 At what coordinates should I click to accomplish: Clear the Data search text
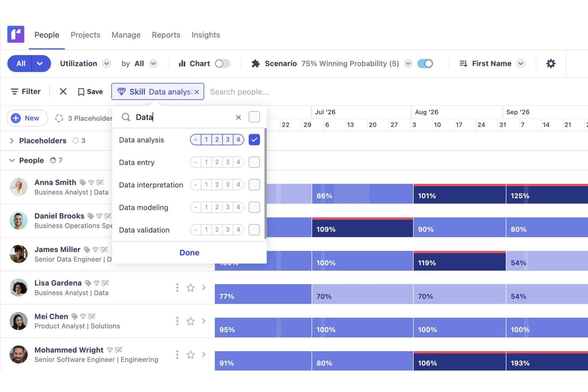(x=238, y=117)
